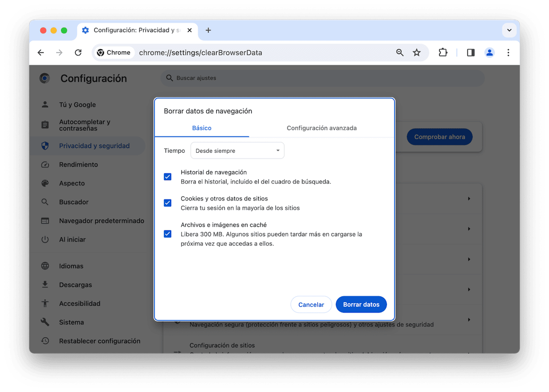Screen dimensions: 549x392
Task: Open a new tab with the plus button
Action: (x=208, y=30)
